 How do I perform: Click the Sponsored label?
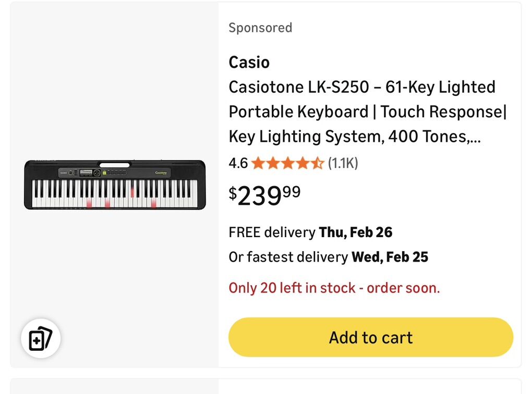pyautogui.click(x=260, y=28)
